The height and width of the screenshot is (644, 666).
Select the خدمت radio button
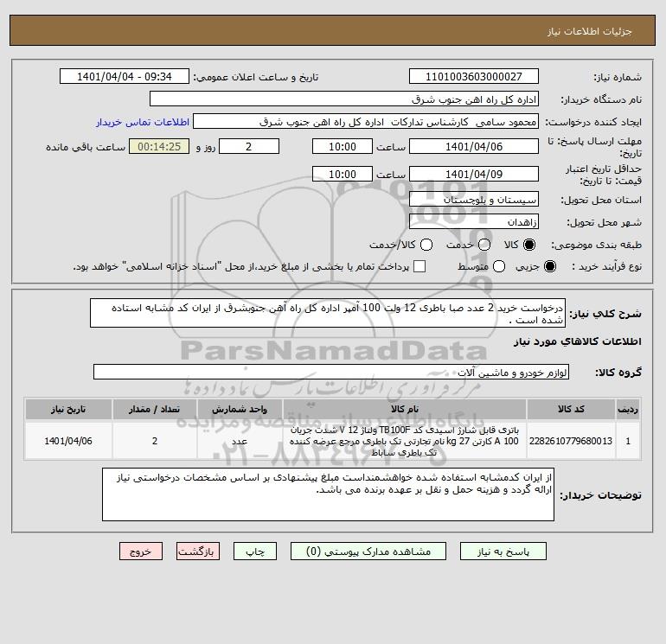484,245
